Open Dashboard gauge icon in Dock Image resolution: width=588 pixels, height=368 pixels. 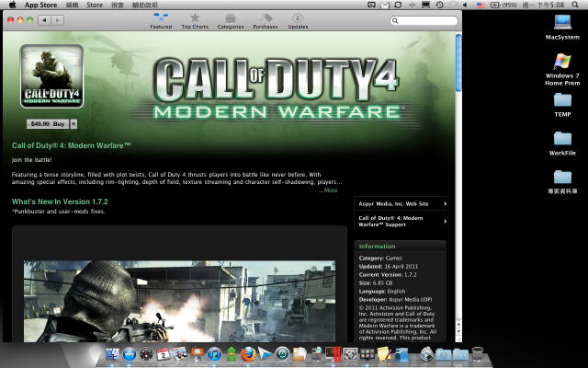pos(146,354)
